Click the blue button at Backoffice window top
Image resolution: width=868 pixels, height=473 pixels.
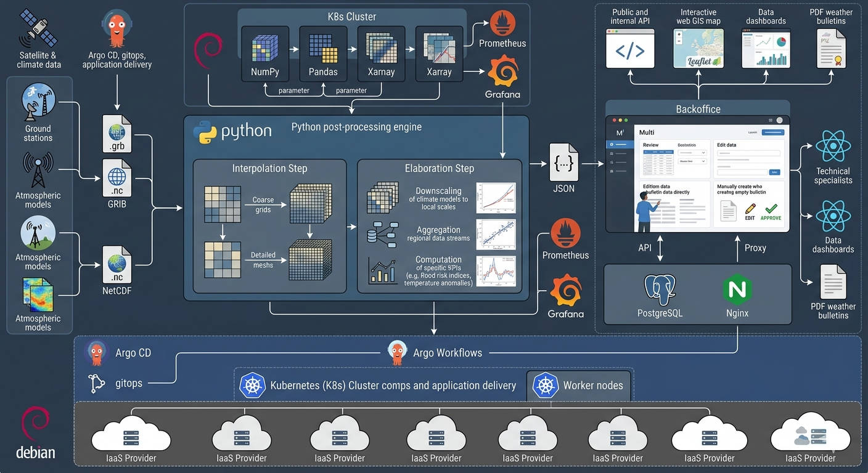tap(773, 132)
